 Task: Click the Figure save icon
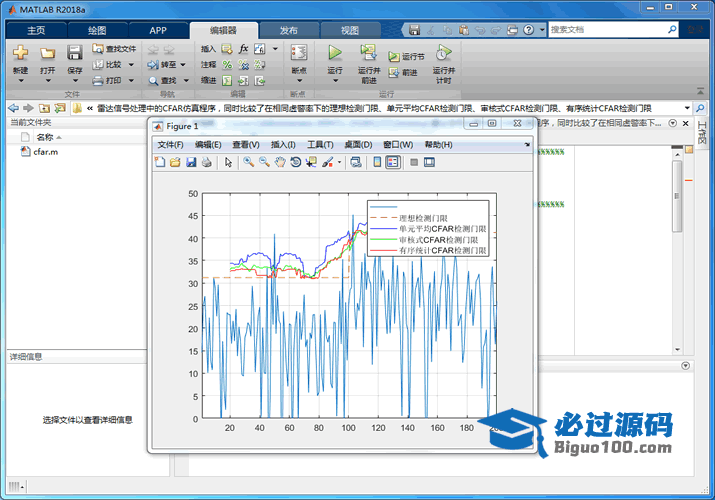tap(191, 162)
